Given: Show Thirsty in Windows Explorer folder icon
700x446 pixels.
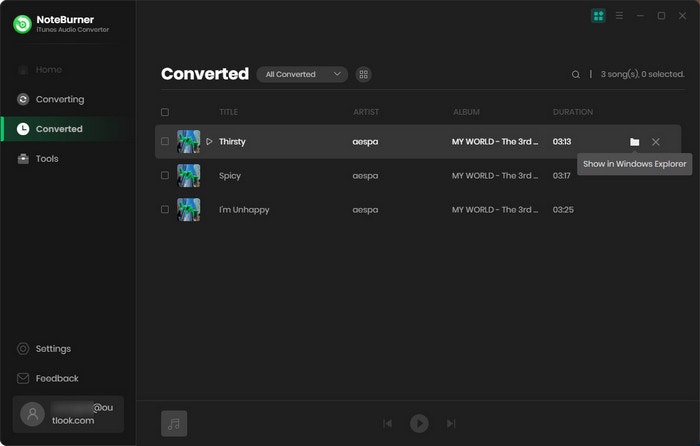Looking at the screenshot, I should 634,142.
